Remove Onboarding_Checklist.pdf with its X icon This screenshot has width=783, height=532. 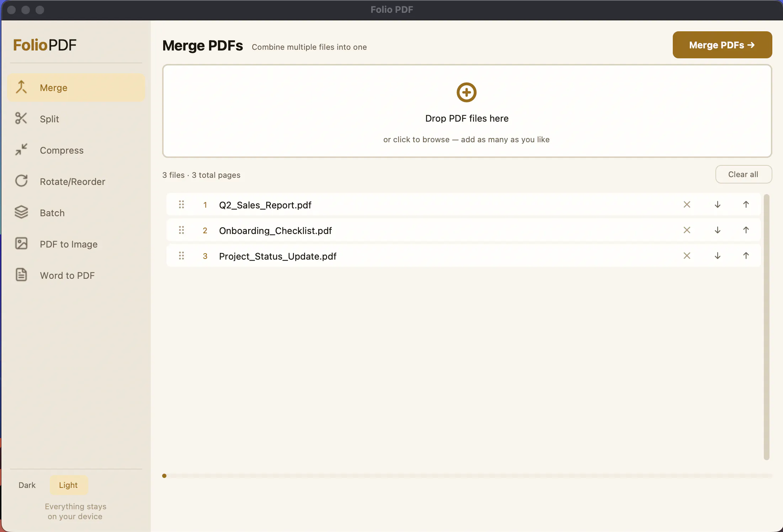(x=687, y=230)
